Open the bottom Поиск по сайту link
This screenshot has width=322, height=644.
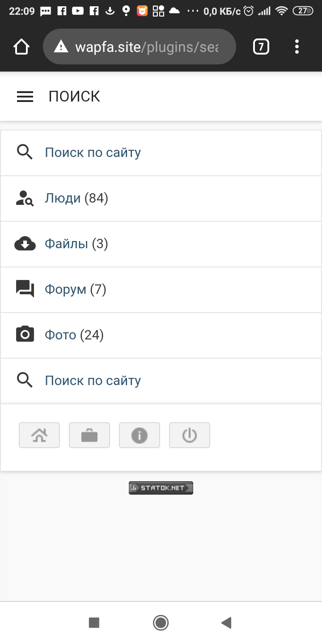point(93,381)
